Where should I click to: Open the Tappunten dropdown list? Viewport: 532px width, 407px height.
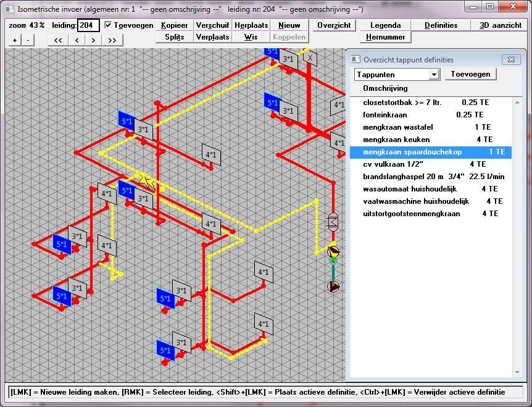pos(434,75)
